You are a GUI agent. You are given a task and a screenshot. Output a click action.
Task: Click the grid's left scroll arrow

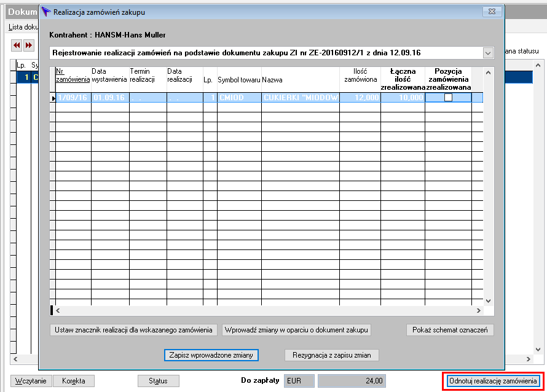(58, 310)
